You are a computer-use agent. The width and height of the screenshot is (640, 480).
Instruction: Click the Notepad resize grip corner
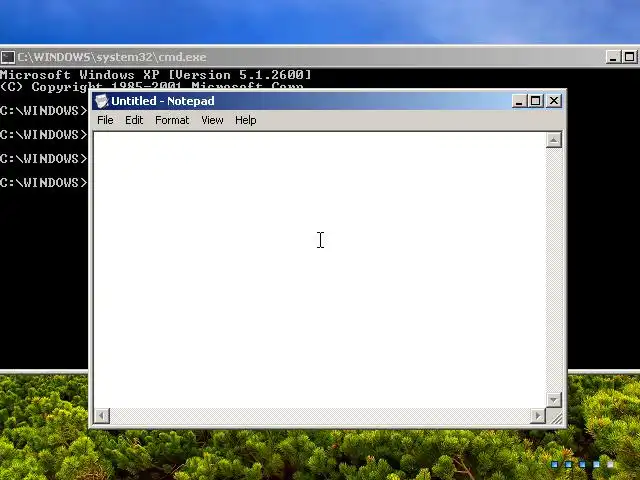point(555,417)
